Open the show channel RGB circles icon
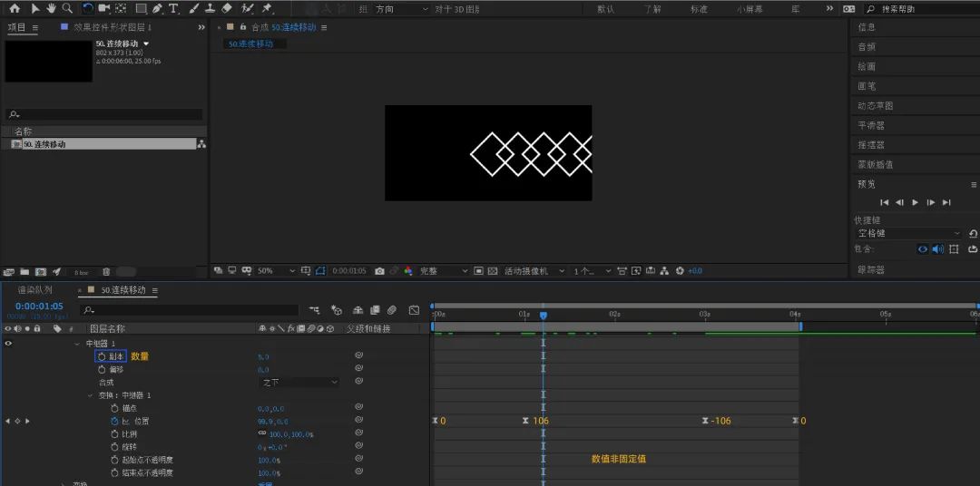980x486 pixels. tap(408, 271)
